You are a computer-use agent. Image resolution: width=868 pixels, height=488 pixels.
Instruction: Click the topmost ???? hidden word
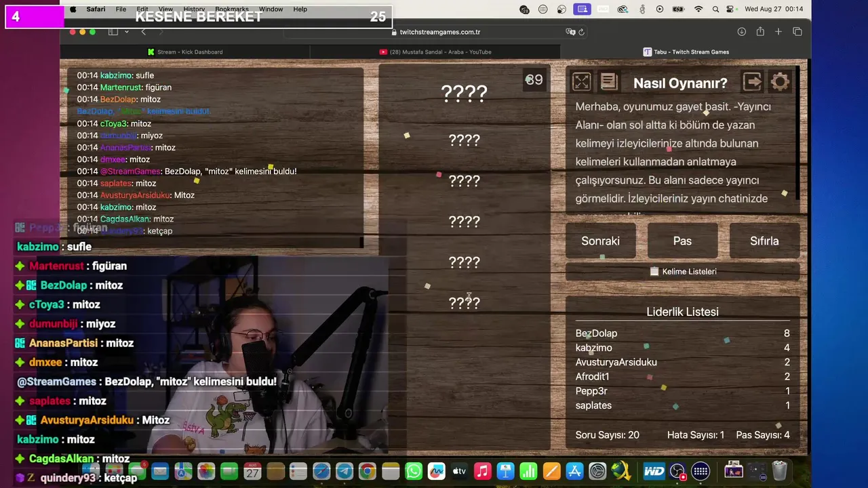coord(464,94)
